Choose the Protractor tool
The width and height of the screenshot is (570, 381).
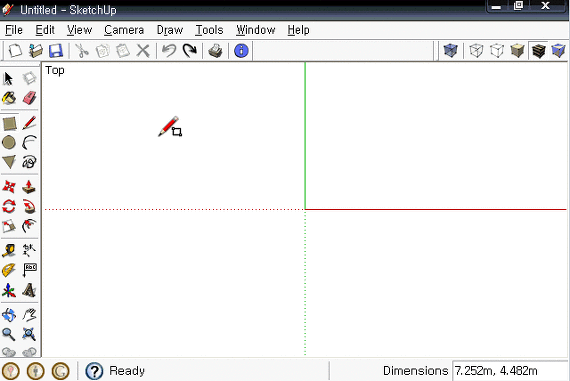(9, 270)
